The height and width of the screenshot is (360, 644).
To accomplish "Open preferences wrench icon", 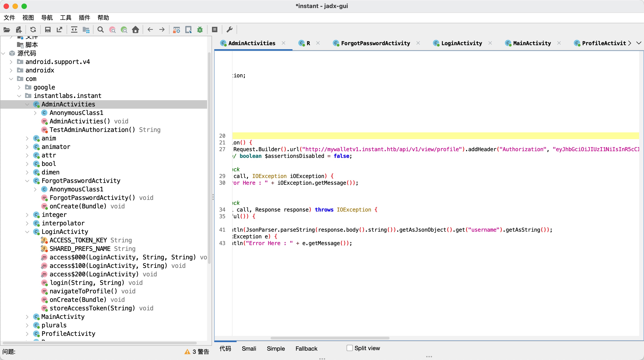I will (x=229, y=30).
